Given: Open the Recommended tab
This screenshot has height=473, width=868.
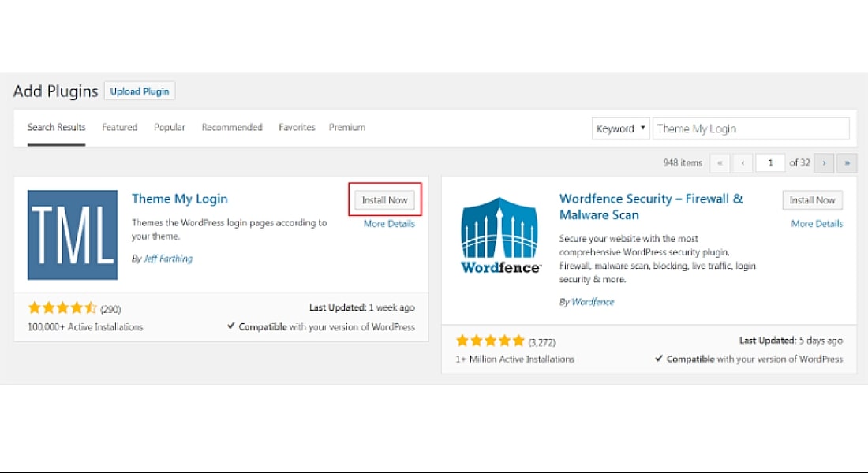Looking at the screenshot, I should 232,128.
